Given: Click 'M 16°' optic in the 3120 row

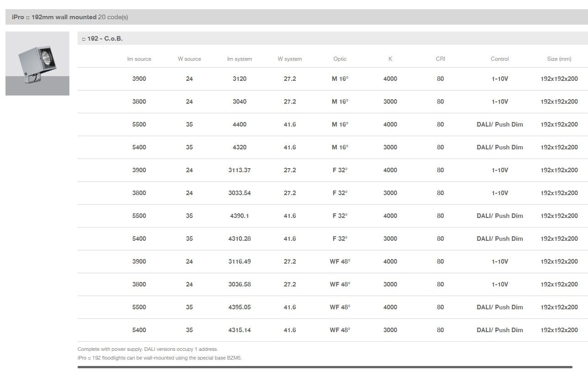Looking at the screenshot, I should click(x=340, y=79).
